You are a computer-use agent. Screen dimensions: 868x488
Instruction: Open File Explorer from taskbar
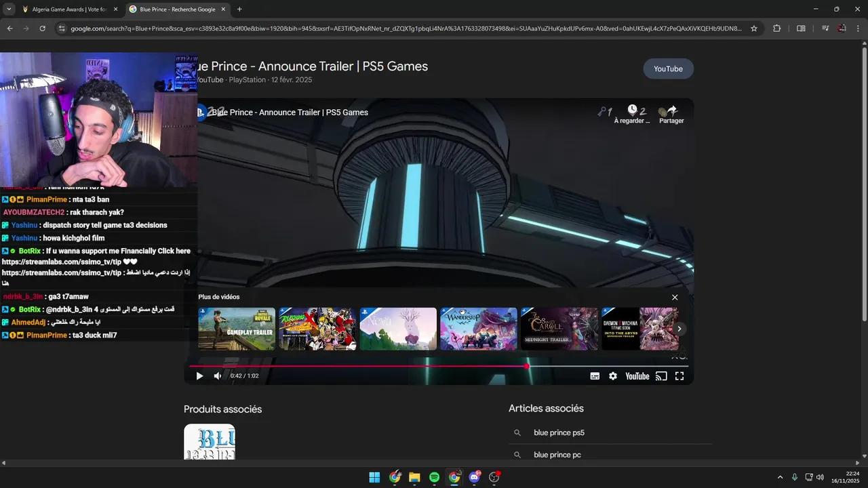pyautogui.click(x=414, y=477)
